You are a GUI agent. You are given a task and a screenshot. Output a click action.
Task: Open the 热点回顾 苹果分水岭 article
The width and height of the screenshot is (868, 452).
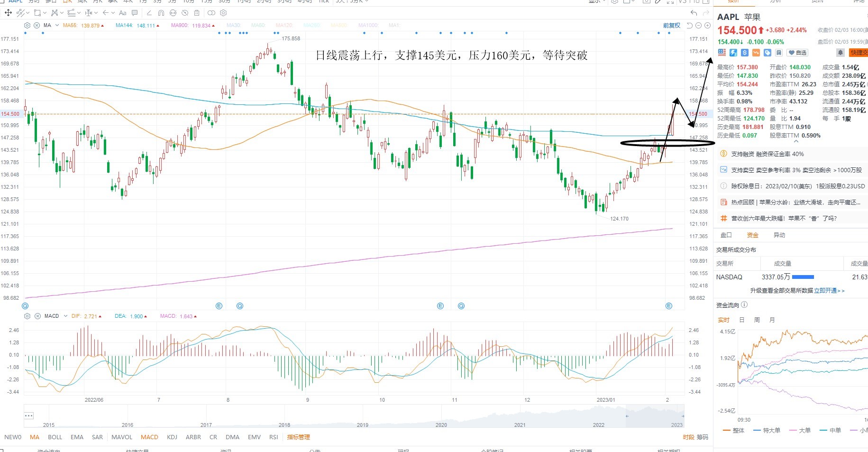click(x=795, y=202)
